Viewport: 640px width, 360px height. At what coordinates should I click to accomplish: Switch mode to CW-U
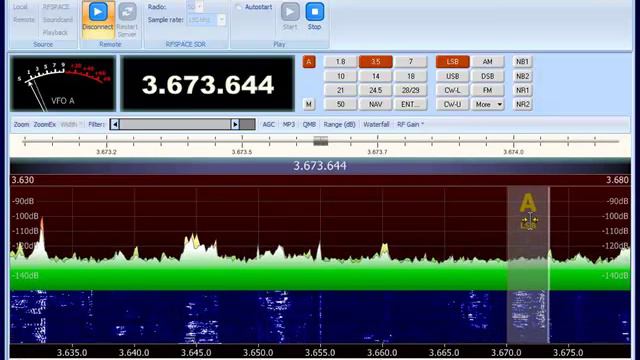pyautogui.click(x=452, y=104)
